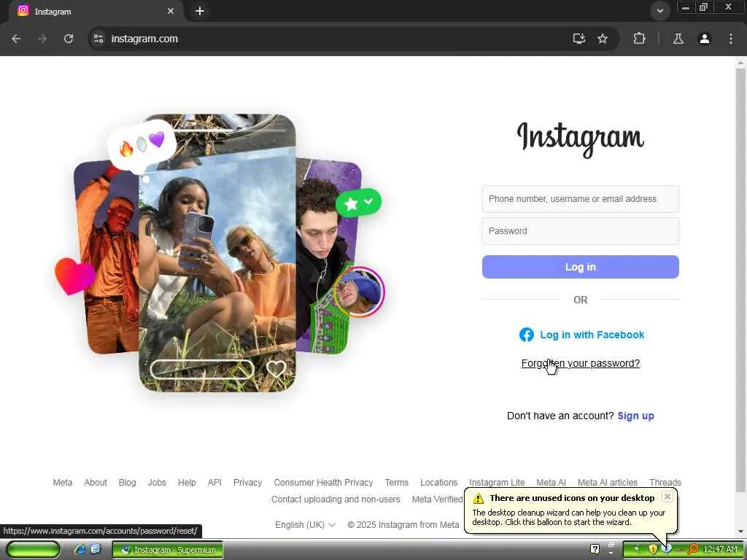Click the page vertical scrollbar
The width and height of the screenshot is (747, 560).
point(740,280)
